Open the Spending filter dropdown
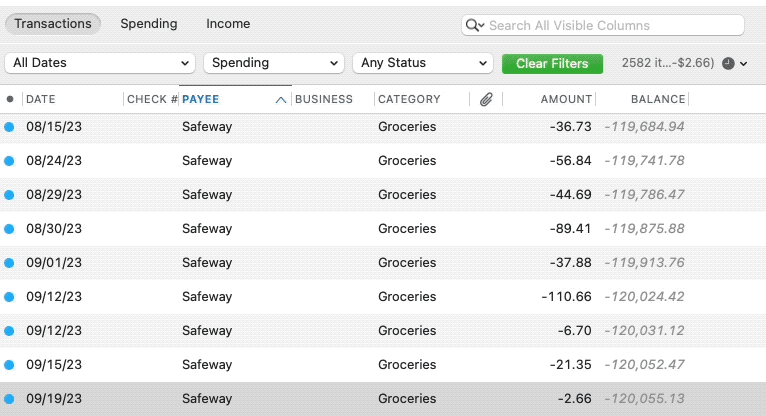The height and width of the screenshot is (416, 766). coord(274,63)
